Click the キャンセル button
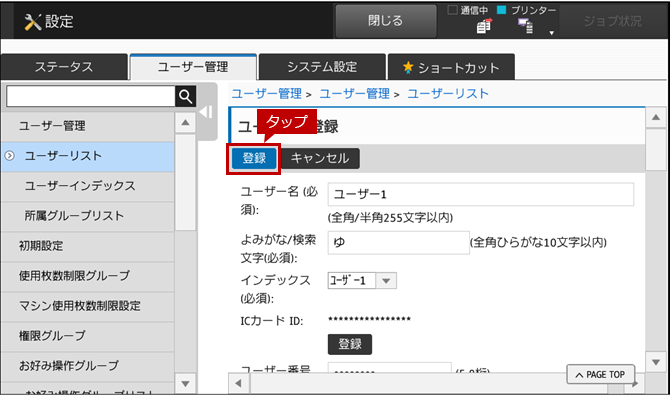Screen dimensions: 670x396 pyautogui.click(x=320, y=158)
